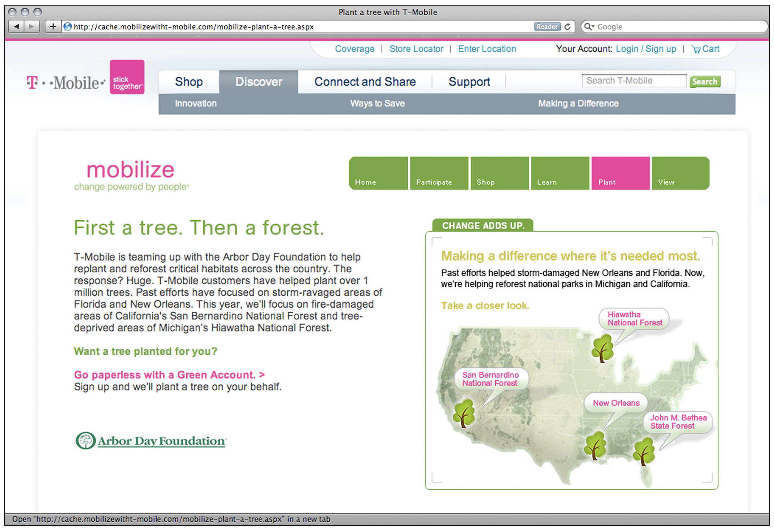This screenshot has height=532, width=774.
Task: Click the green Search button
Action: pyautogui.click(x=705, y=81)
